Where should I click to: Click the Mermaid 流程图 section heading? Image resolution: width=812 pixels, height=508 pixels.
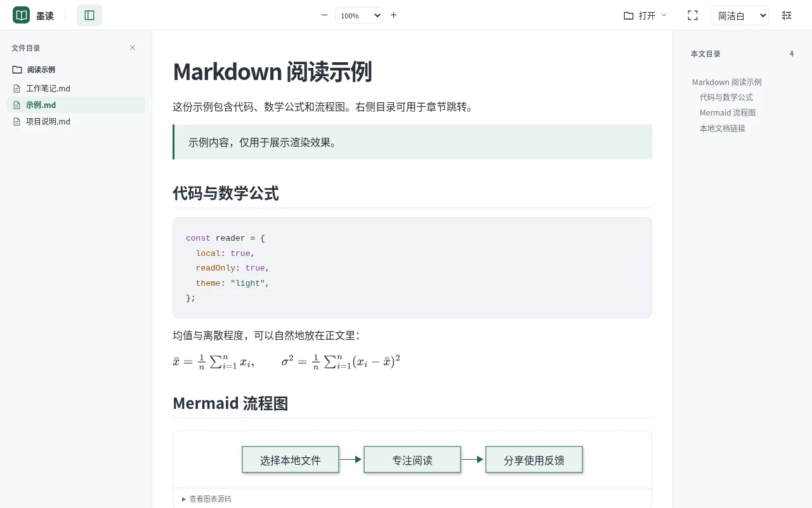(230, 403)
